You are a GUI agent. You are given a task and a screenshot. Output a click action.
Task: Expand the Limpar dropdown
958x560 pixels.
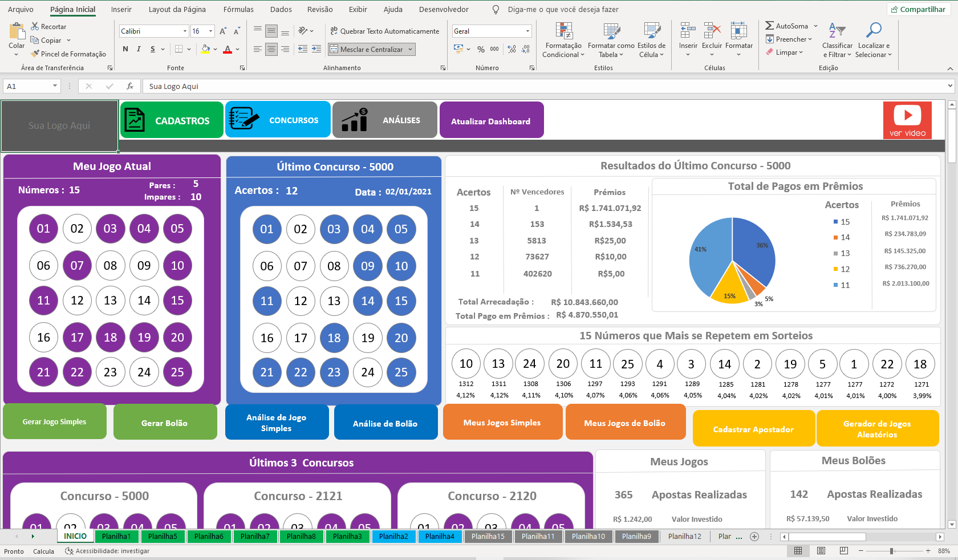(x=801, y=52)
